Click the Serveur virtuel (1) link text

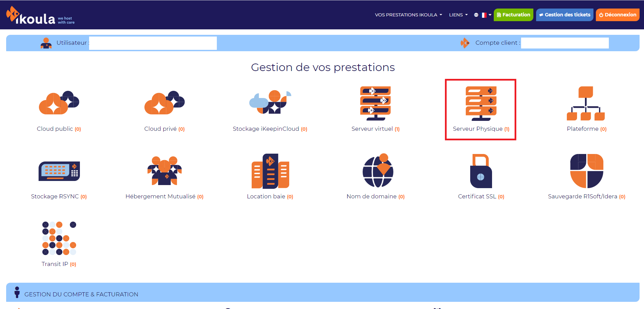point(376,129)
